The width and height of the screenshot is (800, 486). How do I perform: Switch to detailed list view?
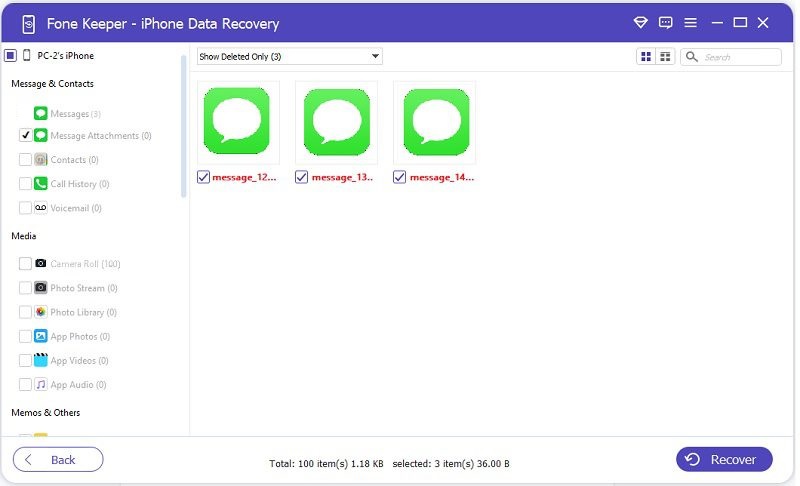(x=665, y=57)
